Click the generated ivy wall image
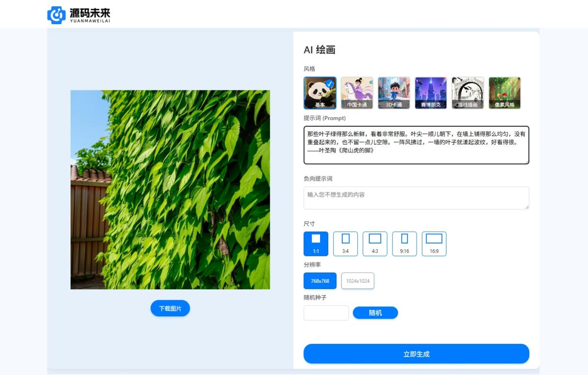This screenshot has width=588, height=375. (170, 190)
